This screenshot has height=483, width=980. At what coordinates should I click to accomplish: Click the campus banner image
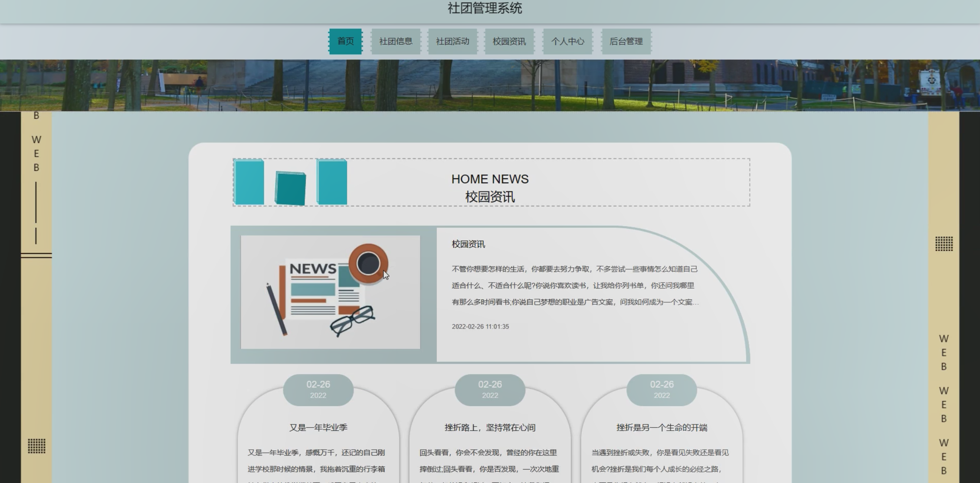click(490, 85)
